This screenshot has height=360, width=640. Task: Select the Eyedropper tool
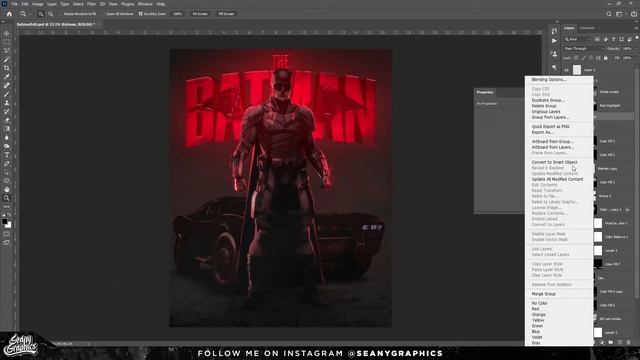(7, 77)
